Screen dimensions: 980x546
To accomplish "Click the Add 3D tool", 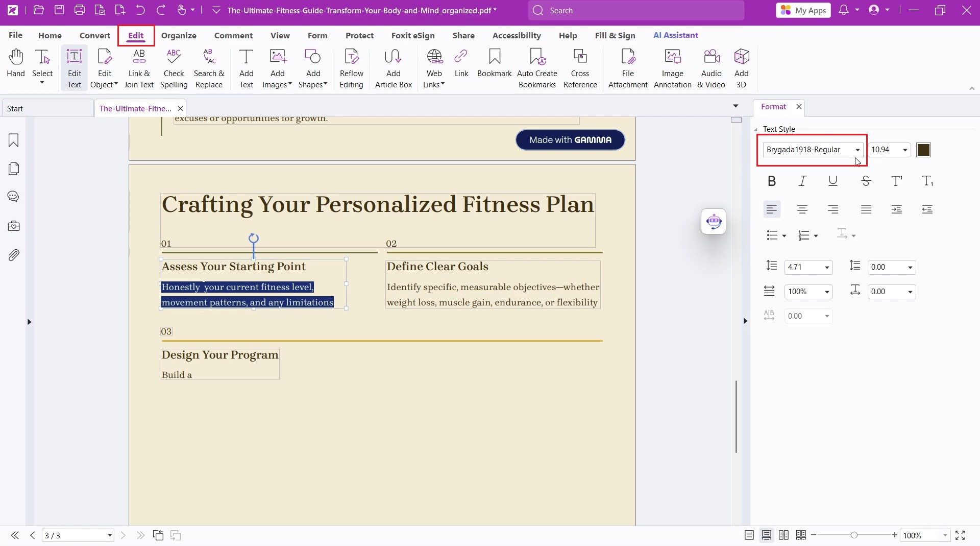I will pos(741,68).
